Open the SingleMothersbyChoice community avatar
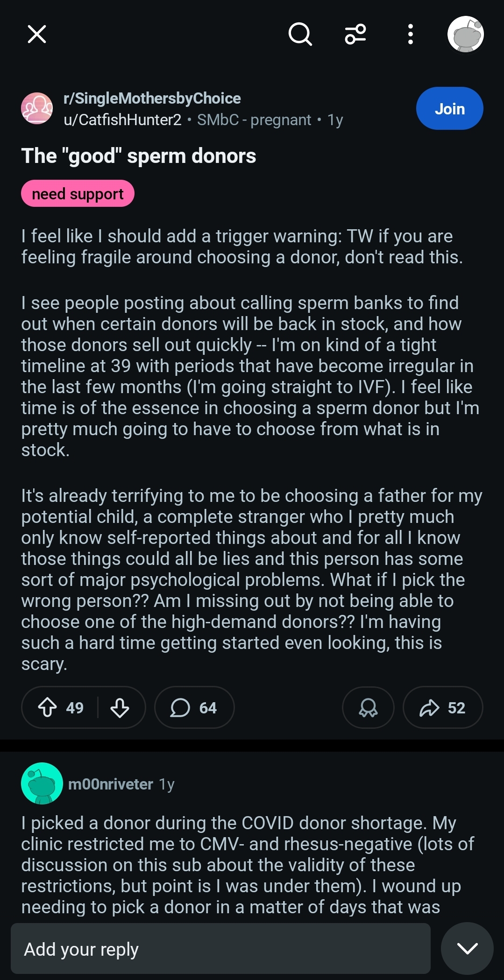This screenshot has height=980, width=504. (x=37, y=108)
